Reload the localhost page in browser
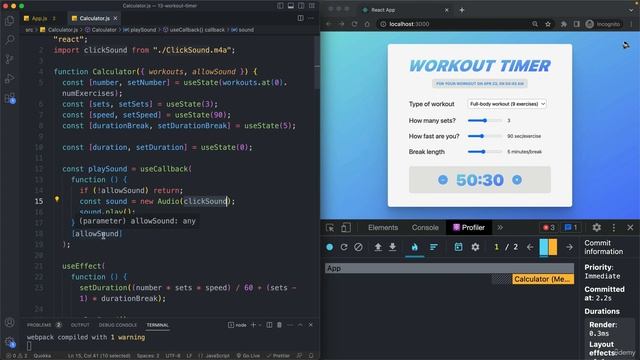Screen dimensions: 640x360 tap(354, 24)
